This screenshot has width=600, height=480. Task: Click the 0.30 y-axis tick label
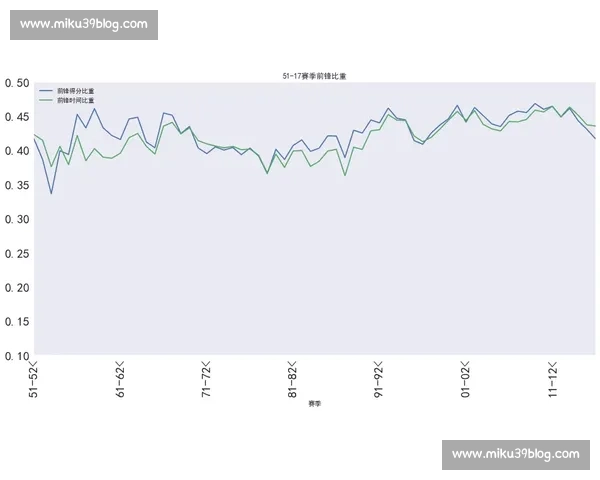[16, 219]
